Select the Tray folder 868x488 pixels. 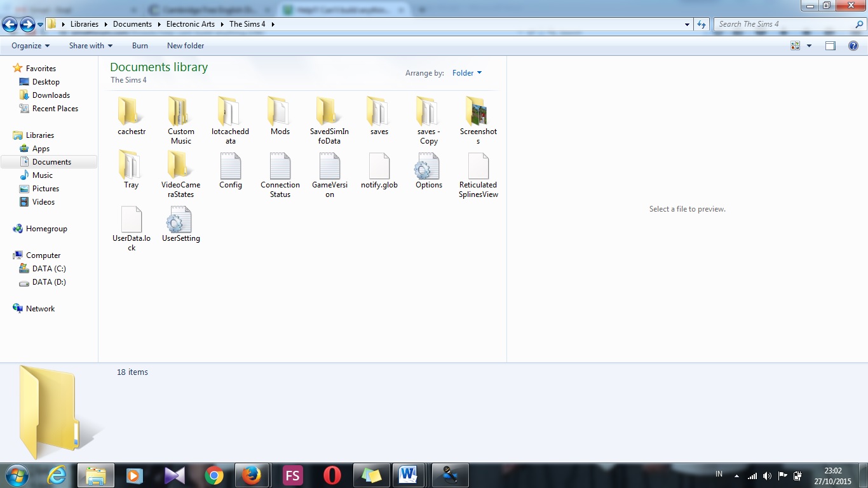coord(132,170)
